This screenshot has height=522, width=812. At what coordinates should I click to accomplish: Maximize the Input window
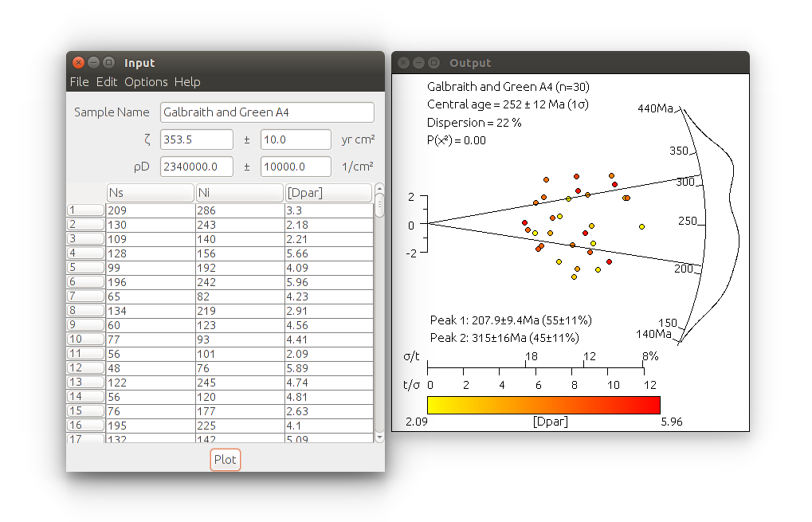[x=108, y=63]
